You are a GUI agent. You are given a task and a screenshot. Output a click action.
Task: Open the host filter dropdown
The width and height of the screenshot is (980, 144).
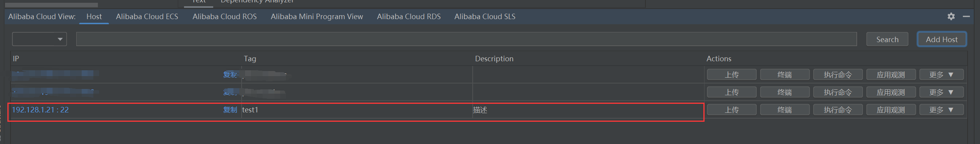click(39, 39)
